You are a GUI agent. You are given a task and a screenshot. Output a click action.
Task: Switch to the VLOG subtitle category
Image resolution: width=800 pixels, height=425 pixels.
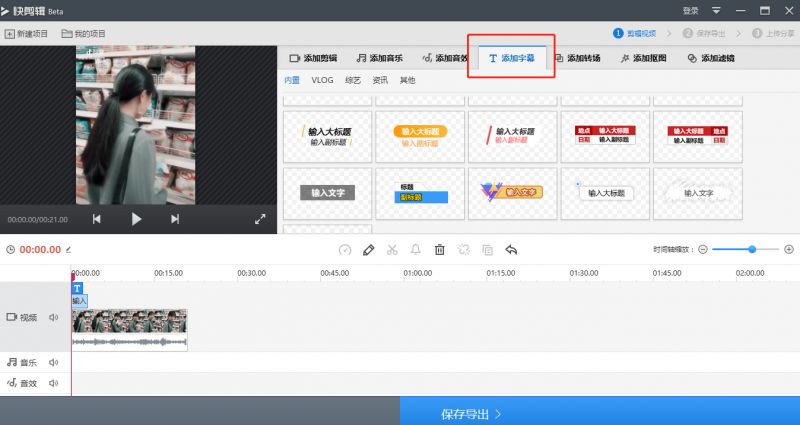322,80
